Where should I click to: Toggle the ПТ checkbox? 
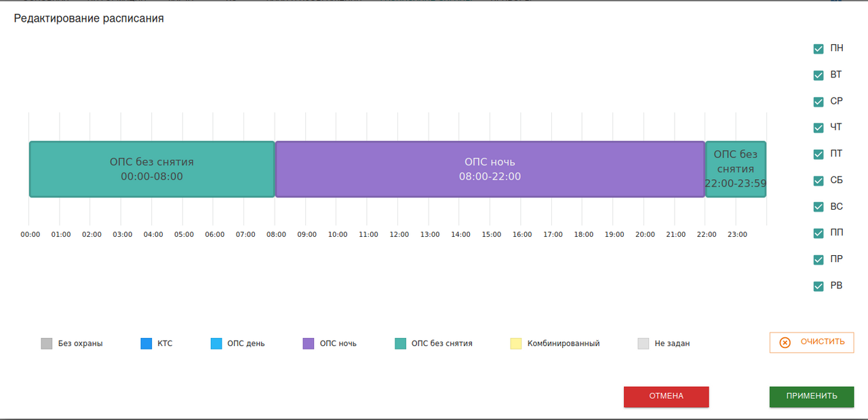[x=818, y=154]
